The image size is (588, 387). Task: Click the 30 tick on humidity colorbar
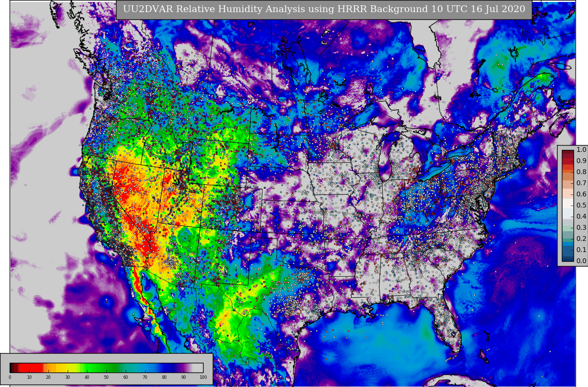point(68,377)
